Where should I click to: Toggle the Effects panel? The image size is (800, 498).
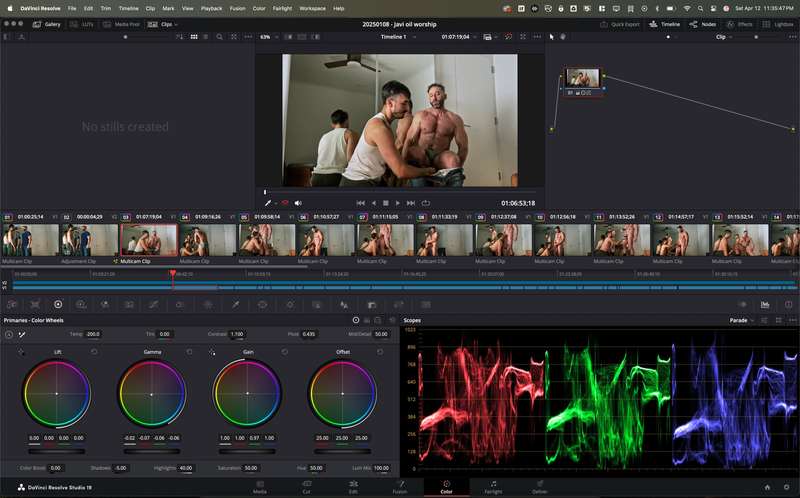pos(739,24)
